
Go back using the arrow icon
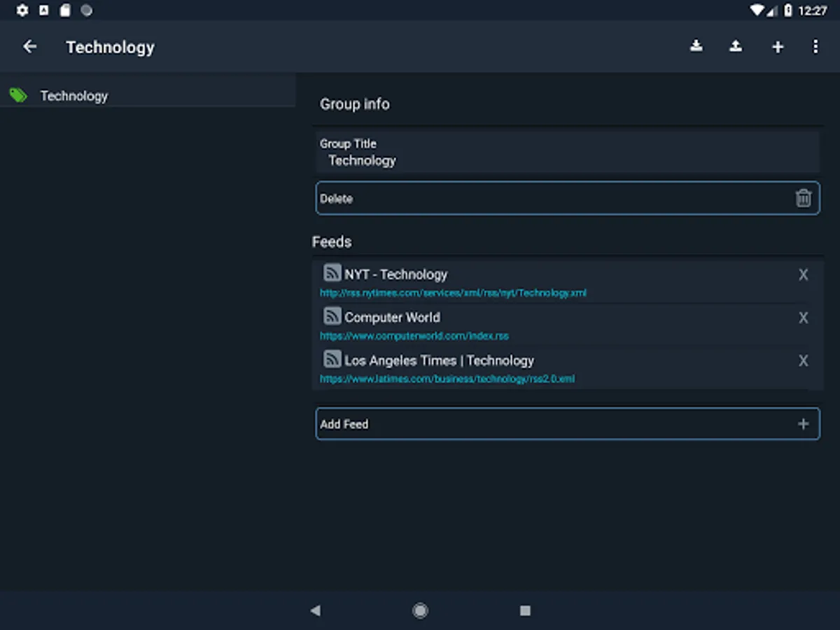click(x=29, y=47)
